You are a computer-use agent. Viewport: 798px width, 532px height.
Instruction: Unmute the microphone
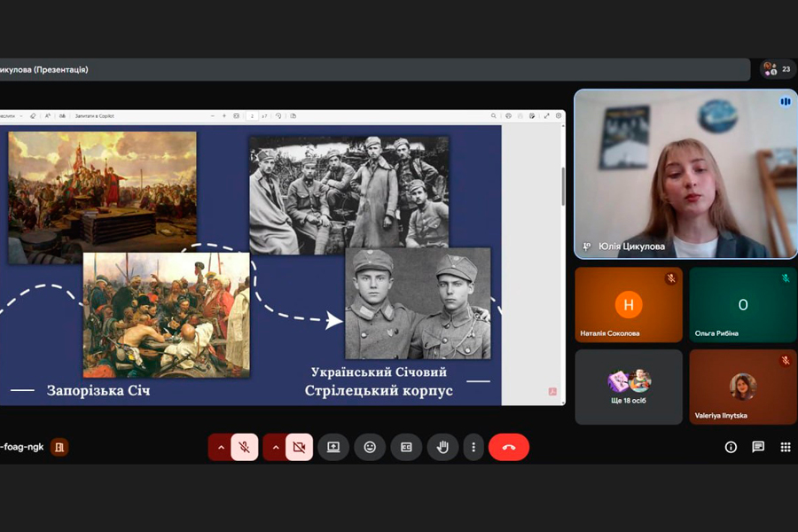[245, 448]
